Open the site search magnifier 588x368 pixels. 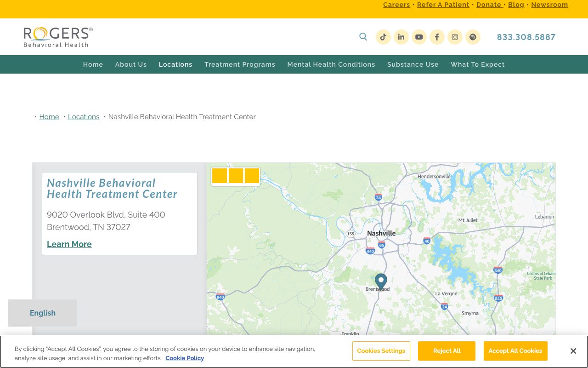pos(363,37)
